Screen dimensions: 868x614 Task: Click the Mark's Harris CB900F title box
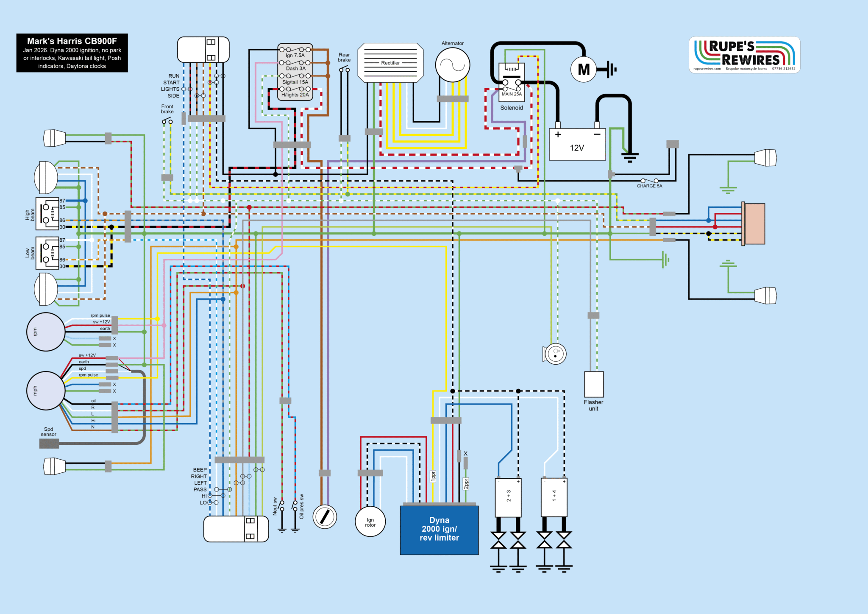click(x=72, y=53)
